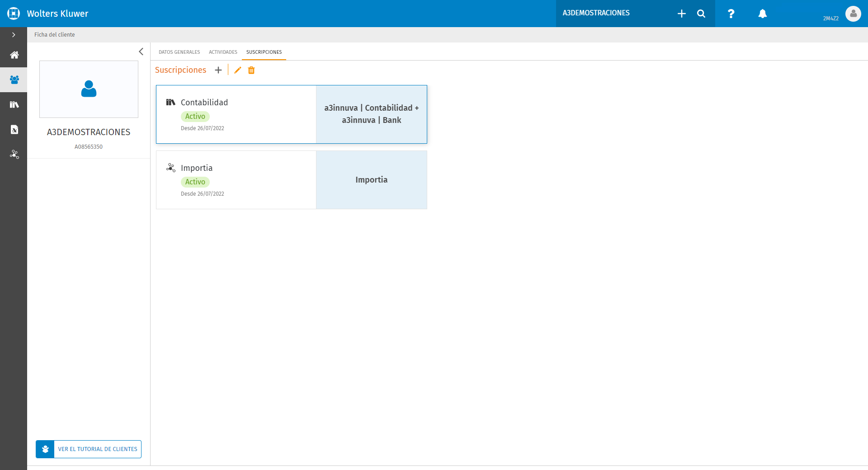868x470 pixels.
Task: Edit selected subscription with pencil icon
Action: pos(238,70)
